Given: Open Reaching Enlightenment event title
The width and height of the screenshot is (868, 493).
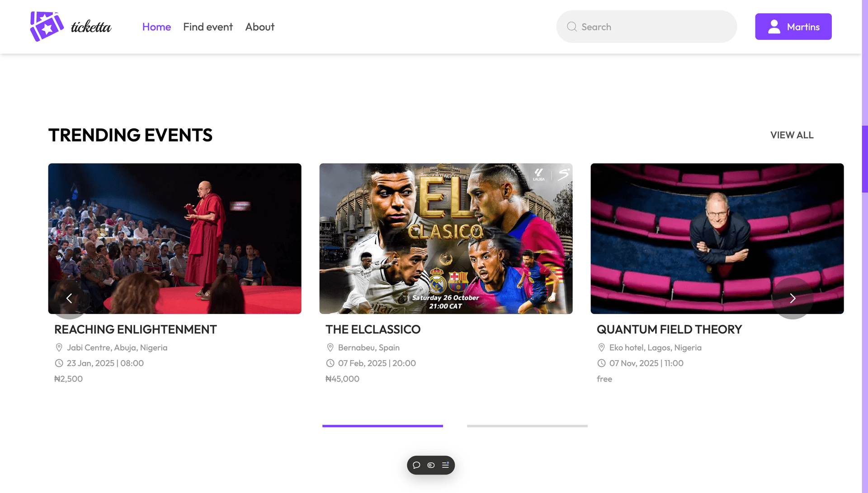Looking at the screenshot, I should click(136, 329).
